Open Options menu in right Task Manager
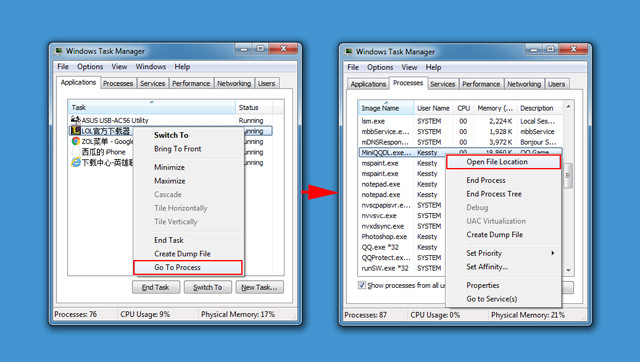 point(380,67)
